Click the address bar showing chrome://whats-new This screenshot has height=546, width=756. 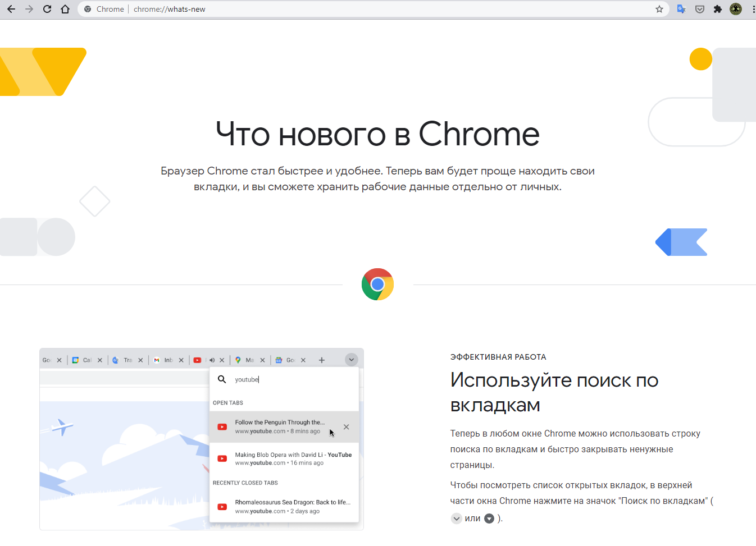click(374, 9)
